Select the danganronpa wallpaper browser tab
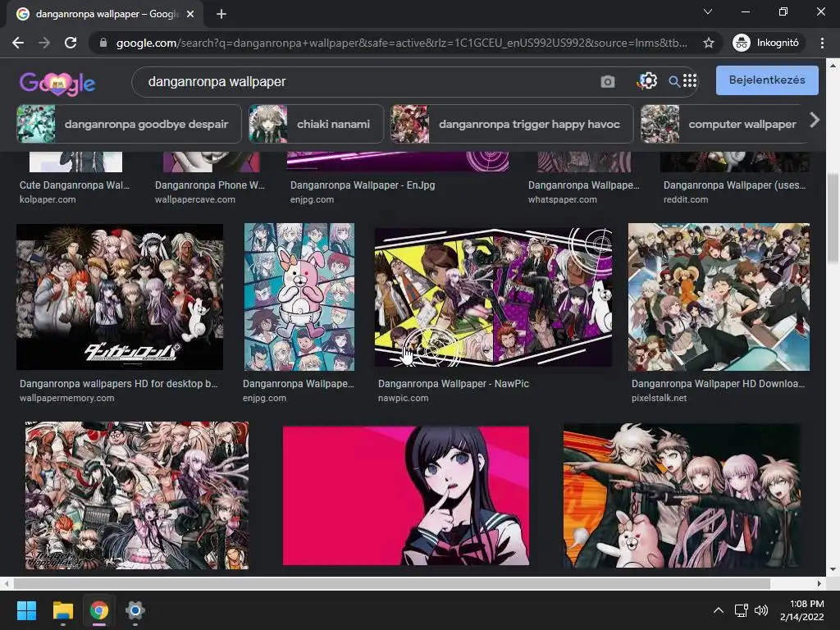The height and width of the screenshot is (630, 840). point(106,14)
